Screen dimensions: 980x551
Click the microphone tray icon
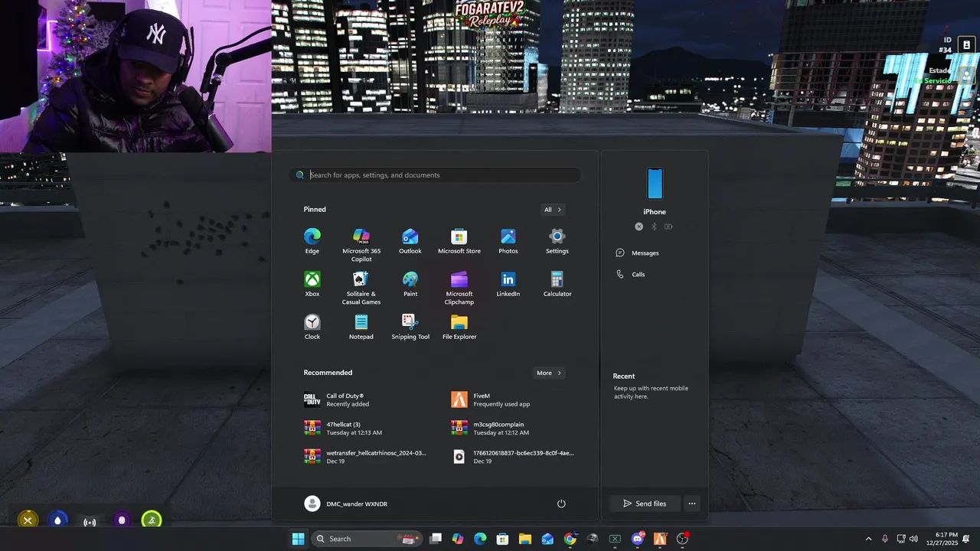[885, 539]
